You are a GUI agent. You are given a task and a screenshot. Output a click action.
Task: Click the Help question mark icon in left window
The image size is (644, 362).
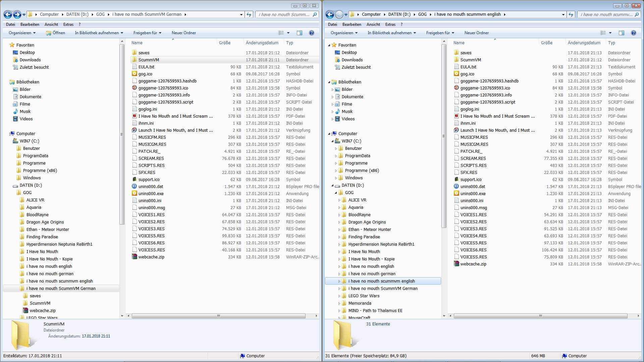311,33
